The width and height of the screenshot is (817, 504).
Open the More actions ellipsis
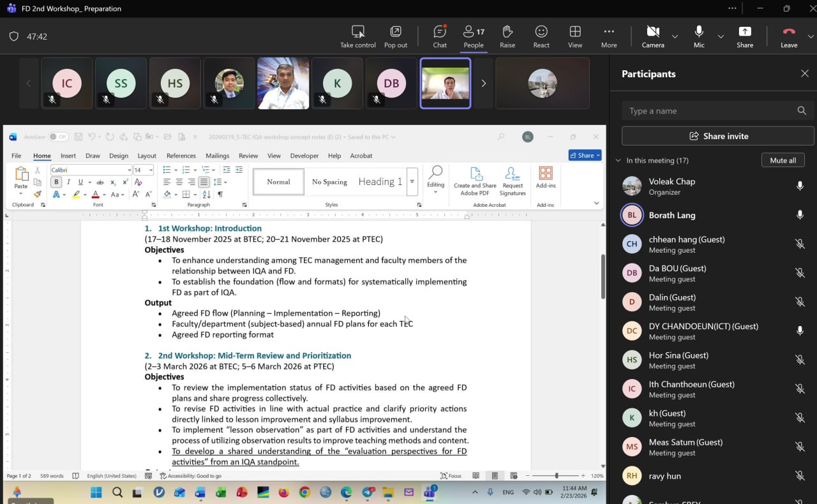(x=609, y=36)
